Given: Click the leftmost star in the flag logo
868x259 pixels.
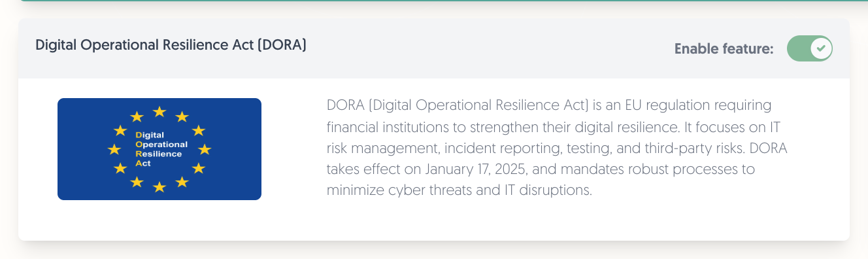Looking at the screenshot, I should [114, 150].
